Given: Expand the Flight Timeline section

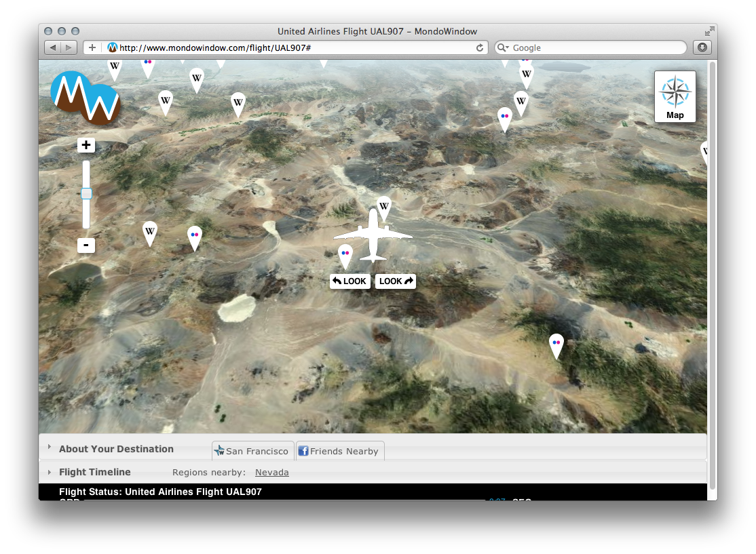Looking at the screenshot, I should [x=94, y=472].
